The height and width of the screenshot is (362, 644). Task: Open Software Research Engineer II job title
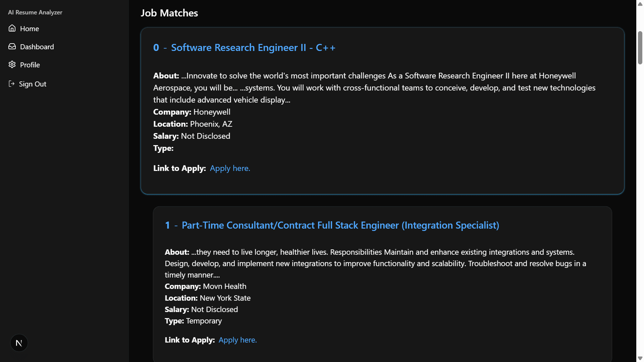(x=253, y=48)
